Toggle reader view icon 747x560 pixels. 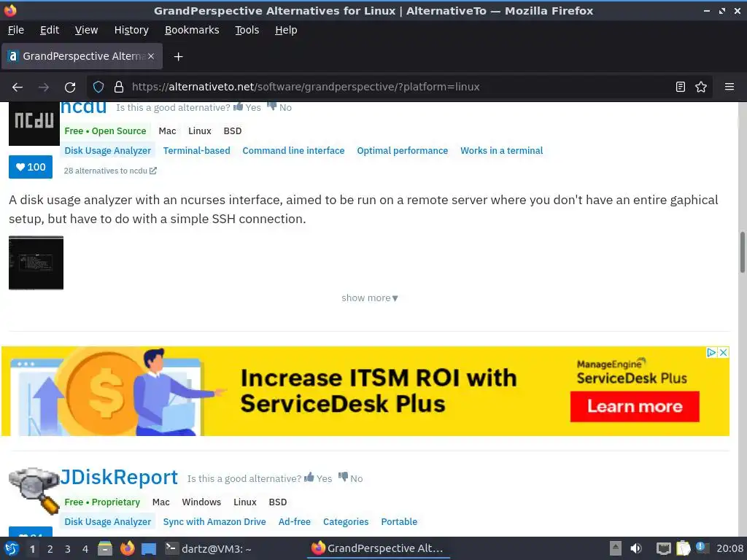coord(681,87)
